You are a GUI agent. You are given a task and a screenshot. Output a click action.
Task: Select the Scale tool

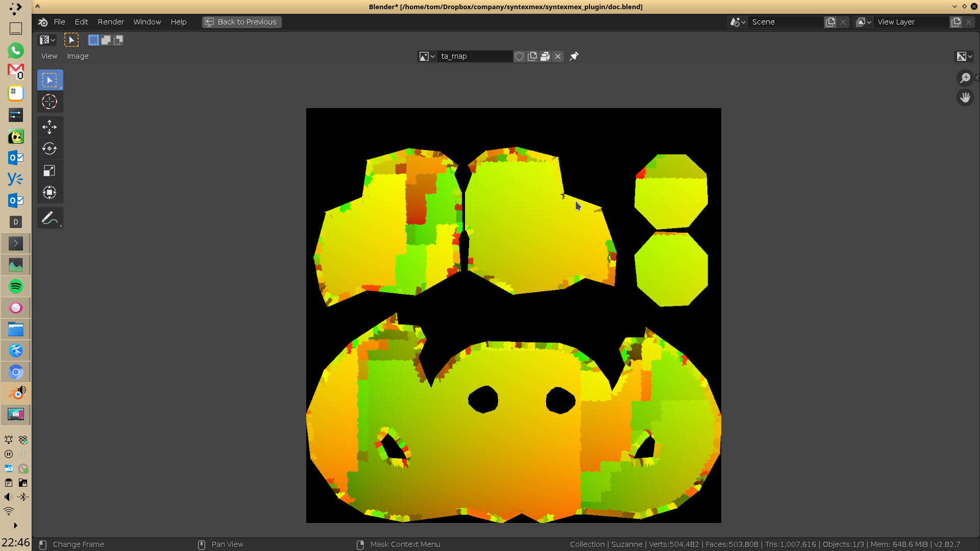coord(50,170)
